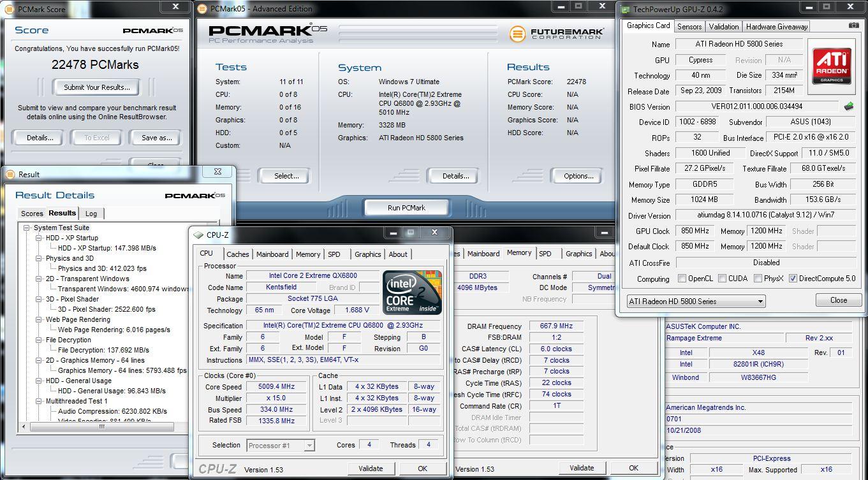
Task: Click the Close button in GPU-Z
Action: tap(839, 300)
